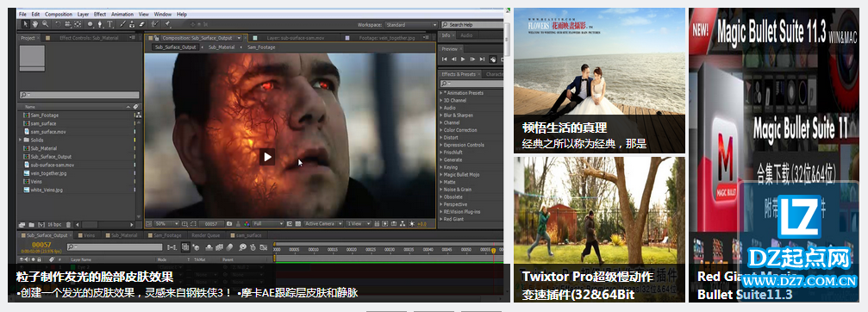Open the 50% magnification dropdown
This screenshot has width=868, height=312.
pyautogui.click(x=166, y=223)
